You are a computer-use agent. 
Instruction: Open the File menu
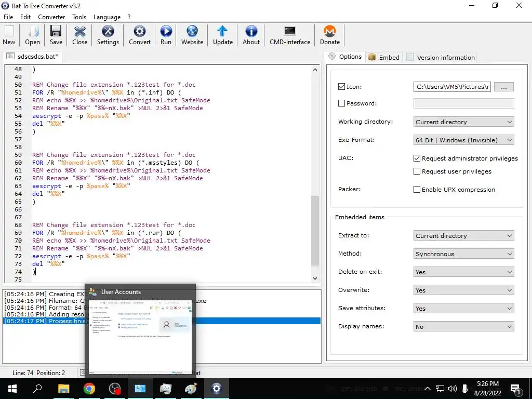click(x=8, y=17)
